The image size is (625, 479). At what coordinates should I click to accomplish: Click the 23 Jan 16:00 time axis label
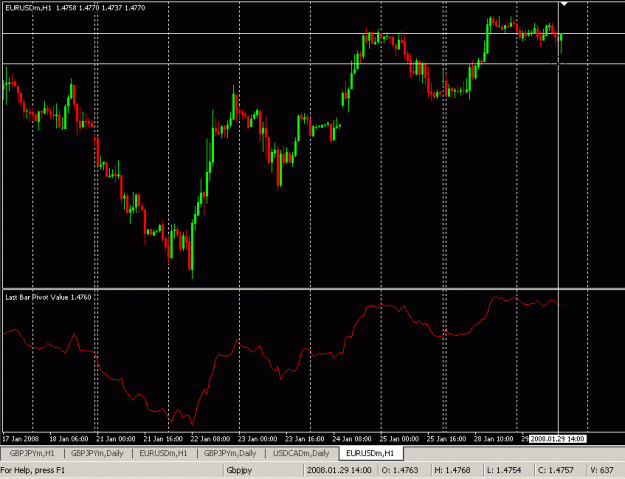click(305, 439)
